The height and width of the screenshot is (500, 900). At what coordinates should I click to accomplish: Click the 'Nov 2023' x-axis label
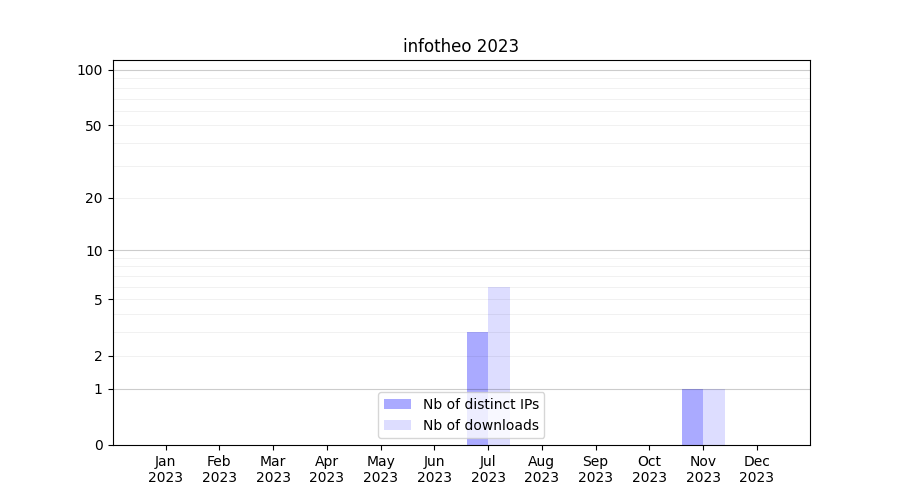pyautogui.click(x=703, y=469)
